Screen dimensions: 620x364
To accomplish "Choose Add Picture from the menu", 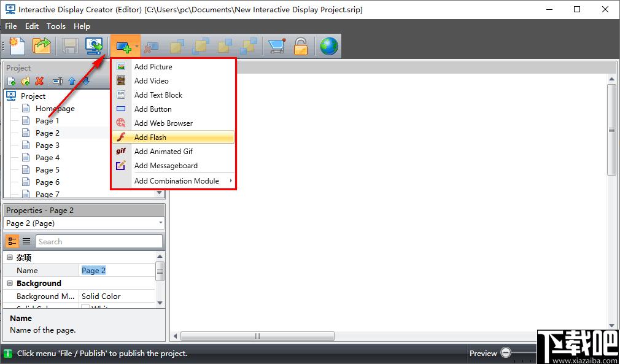I will [173, 67].
